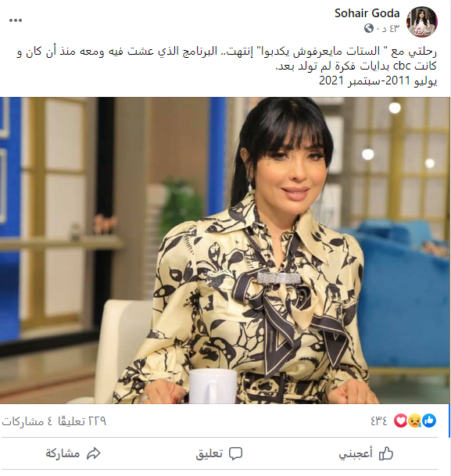Open the three-dots post options menu
The image size is (451, 476).
click(x=16, y=20)
